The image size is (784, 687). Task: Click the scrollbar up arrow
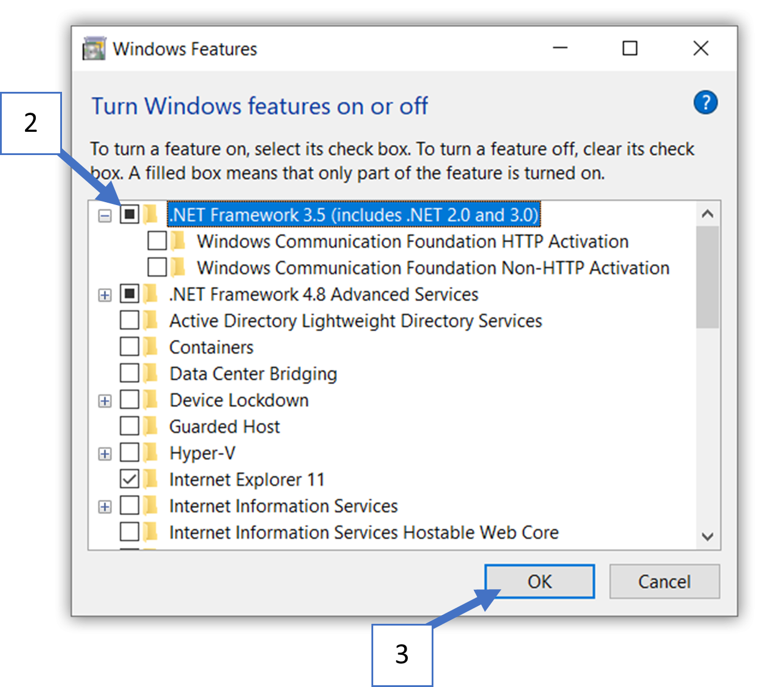tap(708, 213)
